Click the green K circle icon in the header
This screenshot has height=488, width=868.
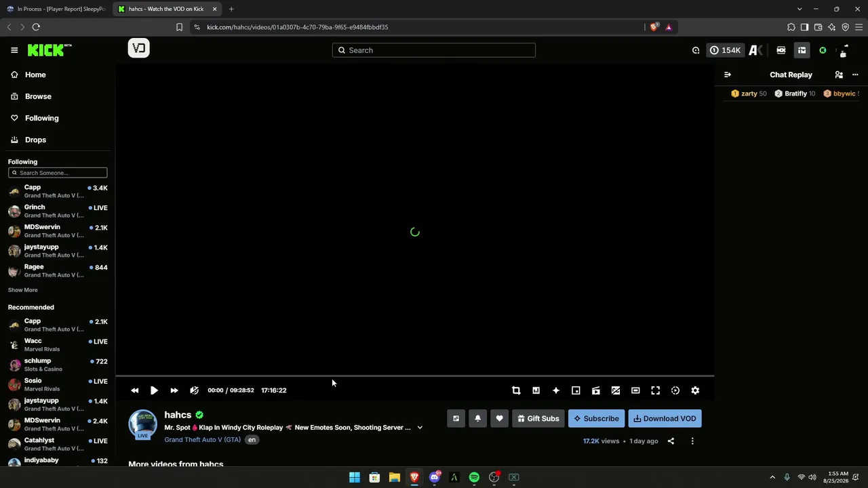coord(823,50)
